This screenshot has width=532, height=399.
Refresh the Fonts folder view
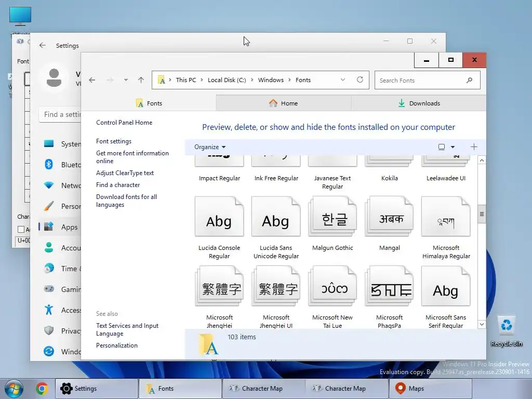(360, 79)
